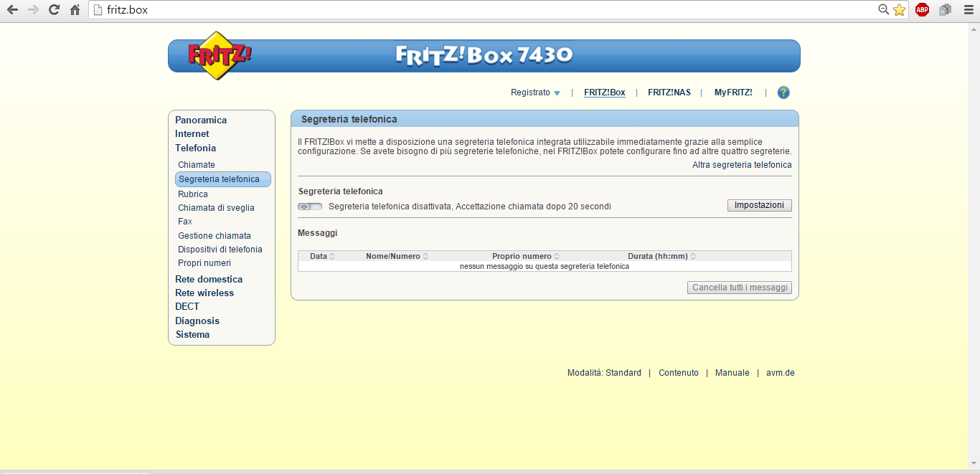This screenshot has width=980, height=474.
Task: Open Gestione chiamata in the sidebar
Action: click(x=215, y=236)
